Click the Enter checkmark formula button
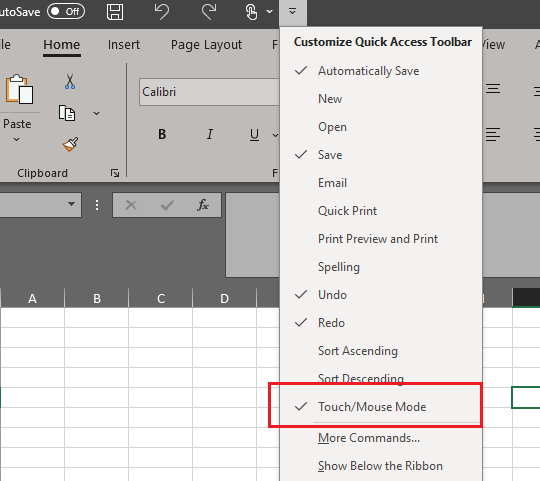 (167, 205)
